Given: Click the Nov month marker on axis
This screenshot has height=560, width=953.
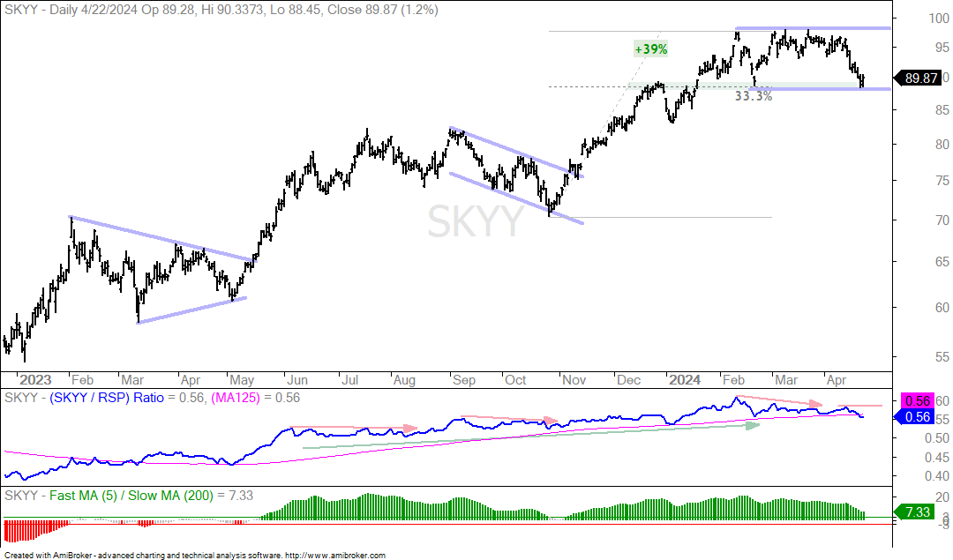Looking at the screenshot, I should (574, 380).
